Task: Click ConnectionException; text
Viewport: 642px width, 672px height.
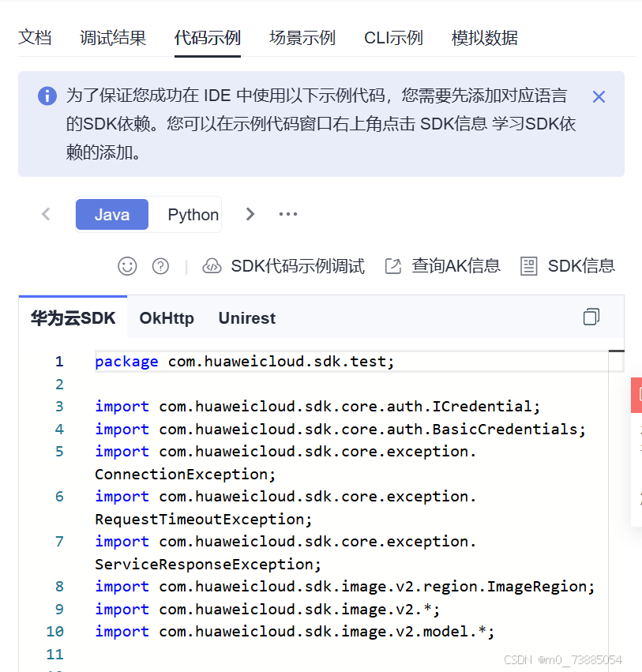Action: [x=185, y=475]
